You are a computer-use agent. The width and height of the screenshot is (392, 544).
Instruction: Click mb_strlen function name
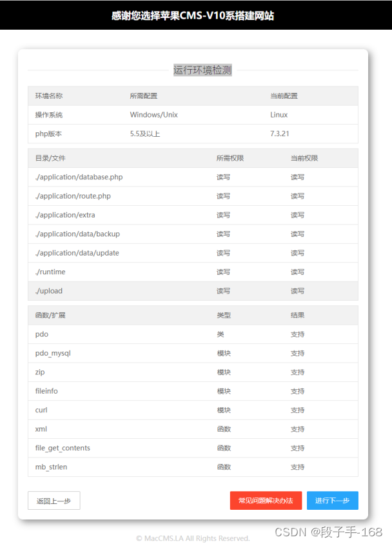click(51, 467)
